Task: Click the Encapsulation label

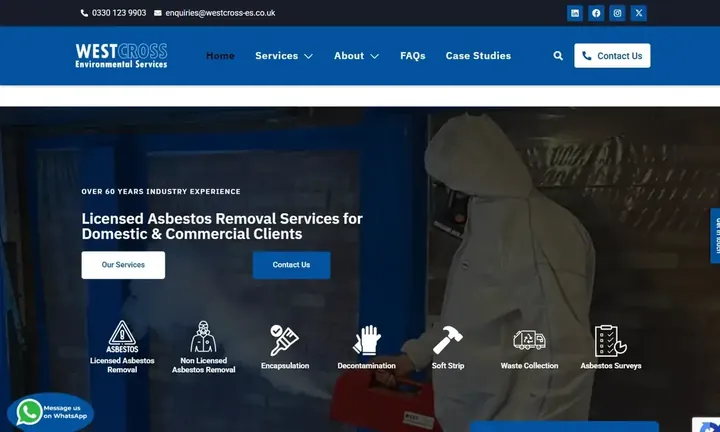Action: (285, 366)
